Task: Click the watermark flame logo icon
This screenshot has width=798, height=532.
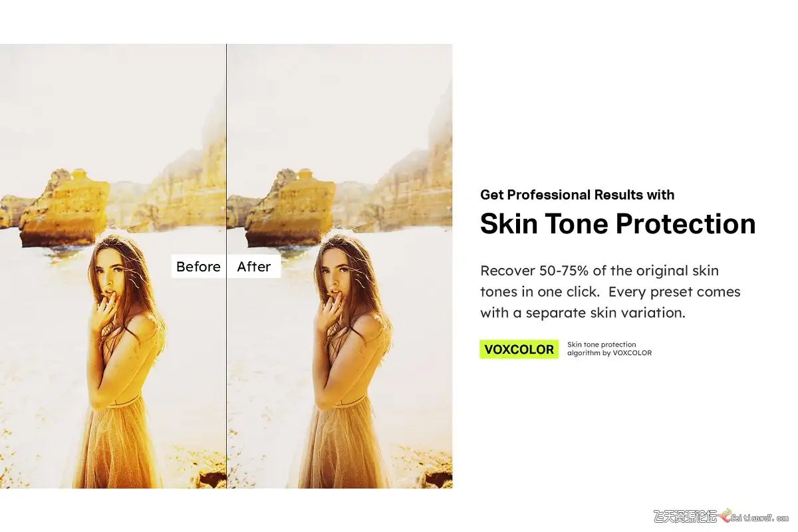Action: [724, 516]
